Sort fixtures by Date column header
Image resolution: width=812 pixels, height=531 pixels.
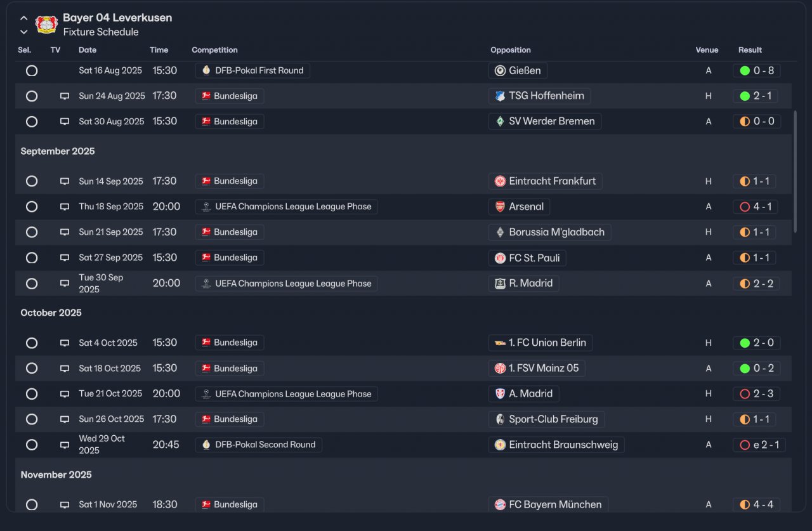coord(88,50)
